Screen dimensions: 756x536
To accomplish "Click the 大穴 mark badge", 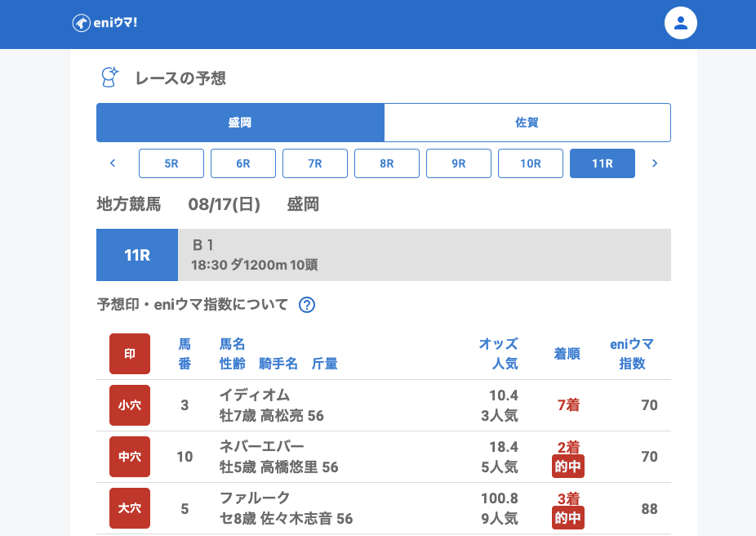I will [x=130, y=508].
